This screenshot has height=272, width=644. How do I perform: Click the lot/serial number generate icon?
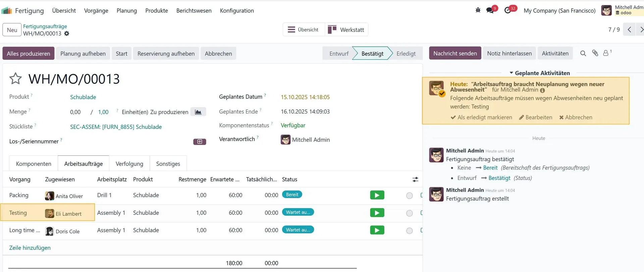coord(200,142)
